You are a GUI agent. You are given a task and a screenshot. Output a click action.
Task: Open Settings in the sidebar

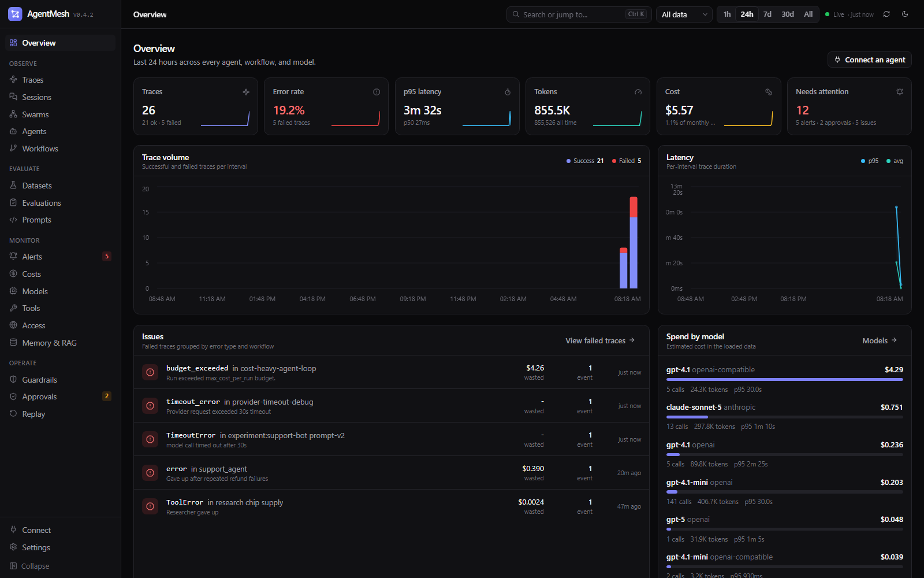pyautogui.click(x=60, y=547)
